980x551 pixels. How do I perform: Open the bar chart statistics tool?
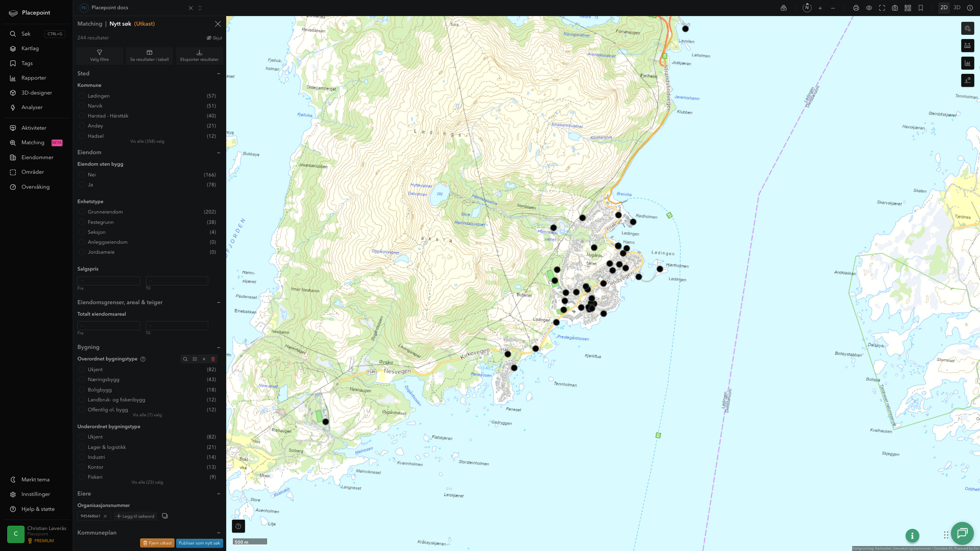click(968, 63)
